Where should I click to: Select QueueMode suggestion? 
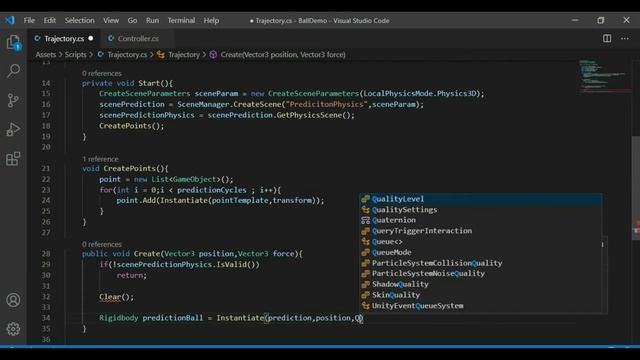pos(481,252)
